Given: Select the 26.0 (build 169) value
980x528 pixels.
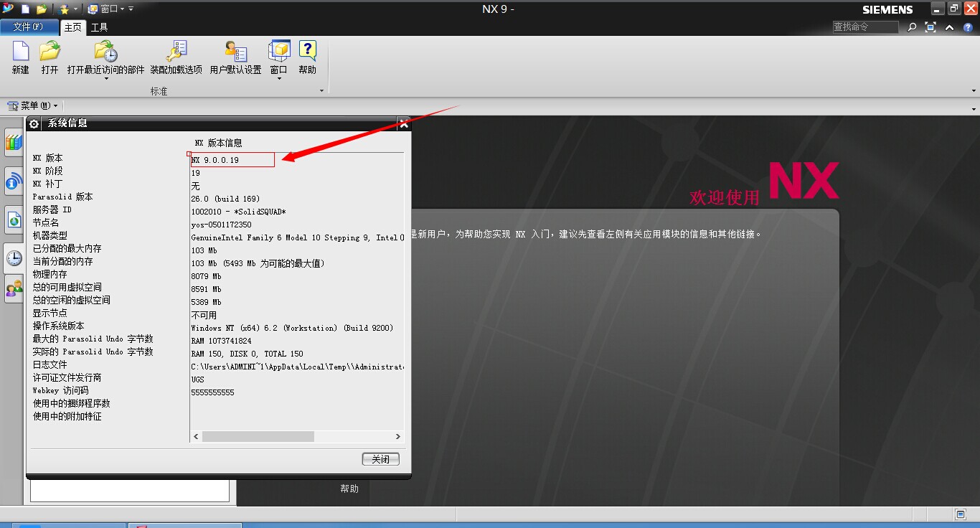Looking at the screenshot, I should click(226, 199).
